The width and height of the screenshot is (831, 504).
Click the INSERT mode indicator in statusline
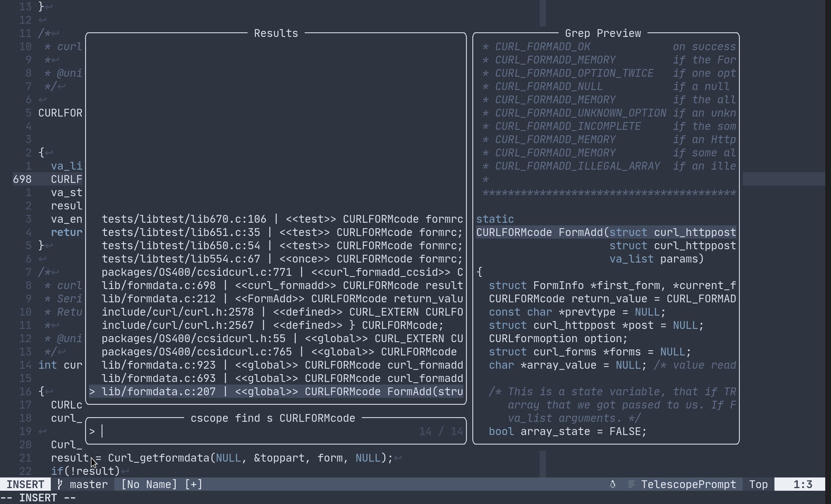pos(25,484)
